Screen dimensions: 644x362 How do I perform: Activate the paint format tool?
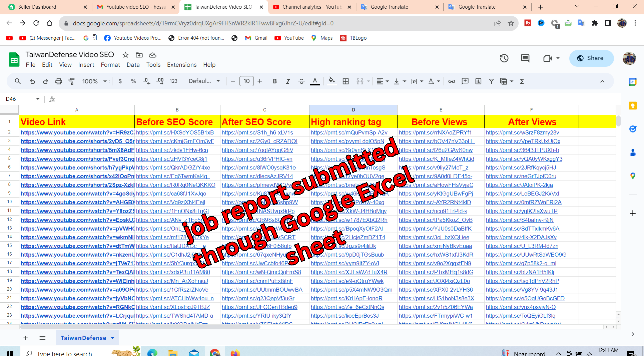click(x=72, y=81)
